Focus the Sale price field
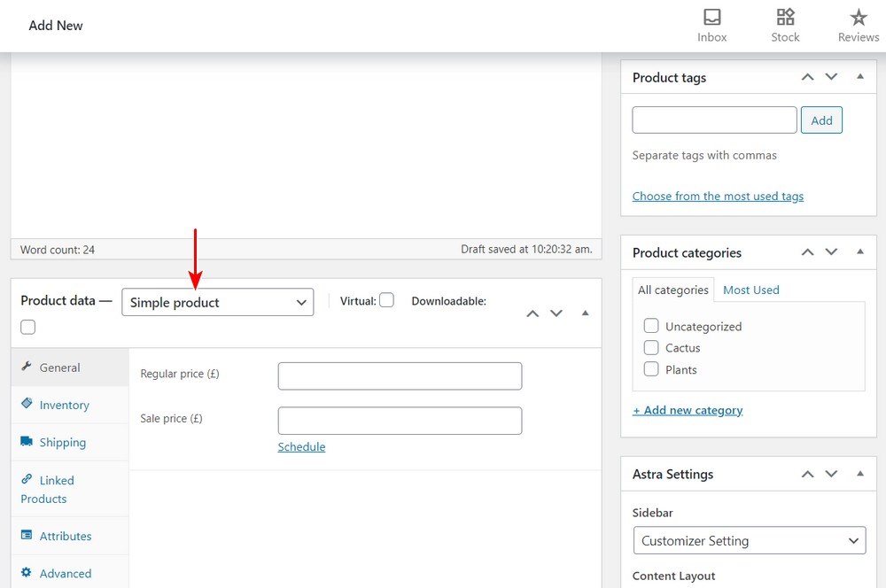 (x=400, y=421)
